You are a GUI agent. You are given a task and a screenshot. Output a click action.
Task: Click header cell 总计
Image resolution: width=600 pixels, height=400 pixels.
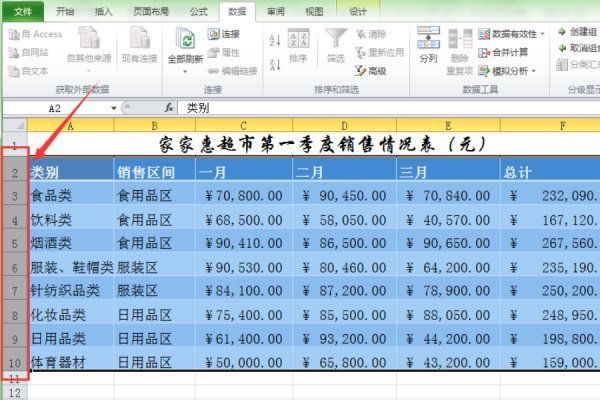click(x=550, y=168)
